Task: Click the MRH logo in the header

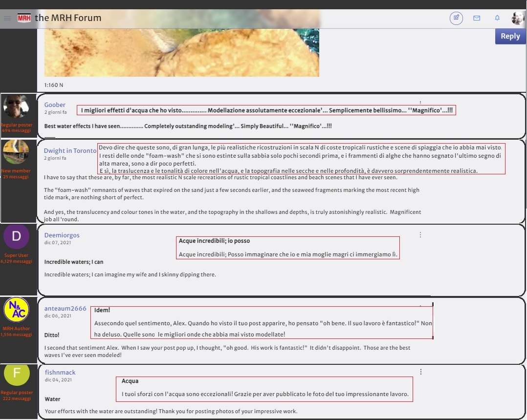Action: (25, 17)
